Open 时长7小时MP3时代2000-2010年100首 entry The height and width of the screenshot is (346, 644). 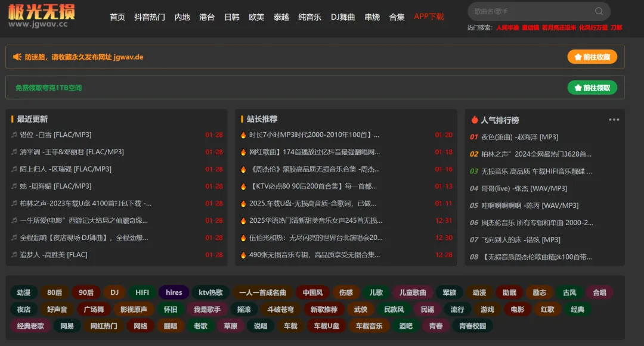coord(314,135)
